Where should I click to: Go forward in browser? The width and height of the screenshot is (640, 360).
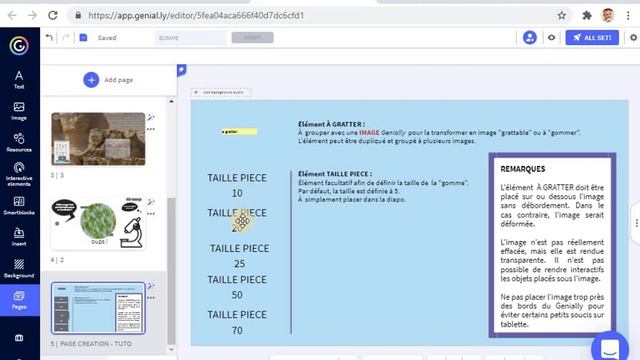[x=32, y=16]
